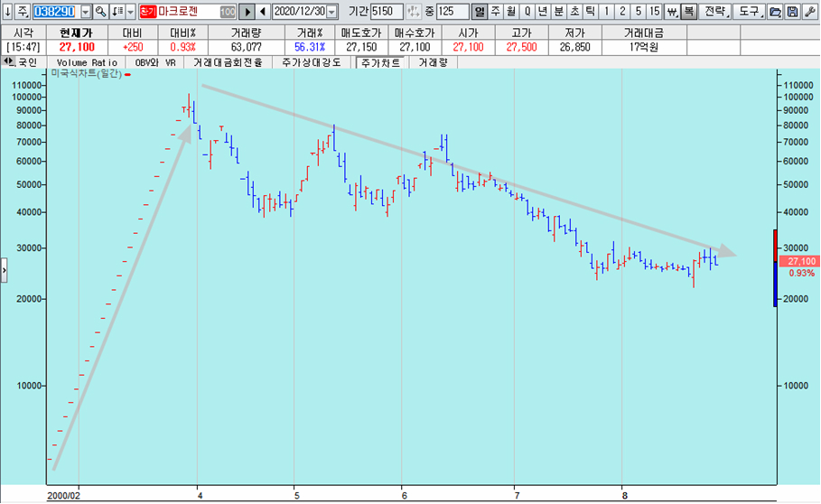The width and height of the screenshot is (821, 504).
Task: Click the play forward arrow button
Action: pos(246,12)
